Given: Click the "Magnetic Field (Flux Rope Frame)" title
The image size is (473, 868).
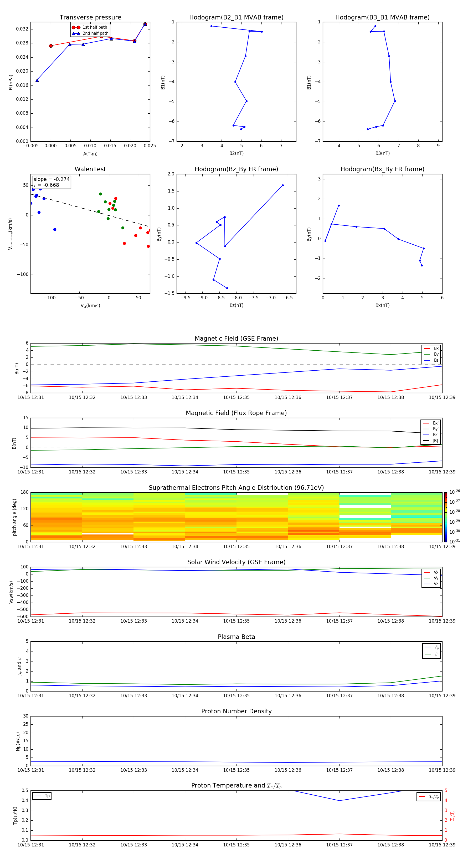Looking at the screenshot, I should pos(236,413).
